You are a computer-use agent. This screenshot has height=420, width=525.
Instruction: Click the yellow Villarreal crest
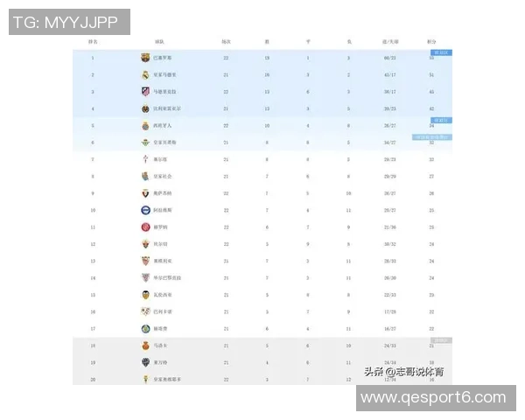click(x=145, y=108)
